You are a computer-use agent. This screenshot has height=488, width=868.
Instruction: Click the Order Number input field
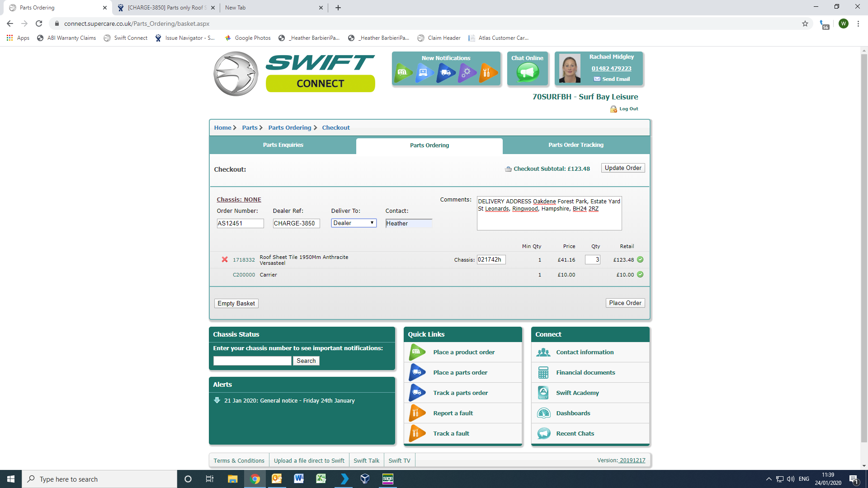click(240, 223)
